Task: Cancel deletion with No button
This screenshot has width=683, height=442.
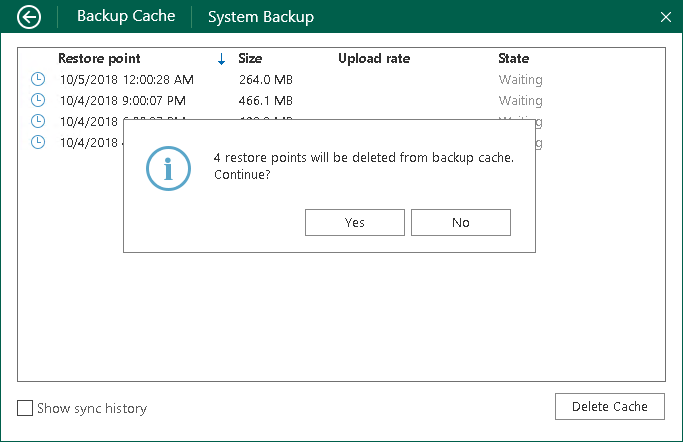Action: click(x=461, y=222)
